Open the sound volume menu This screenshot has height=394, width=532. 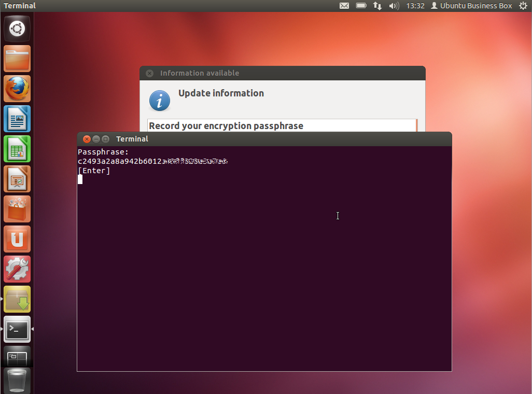(x=394, y=6)
